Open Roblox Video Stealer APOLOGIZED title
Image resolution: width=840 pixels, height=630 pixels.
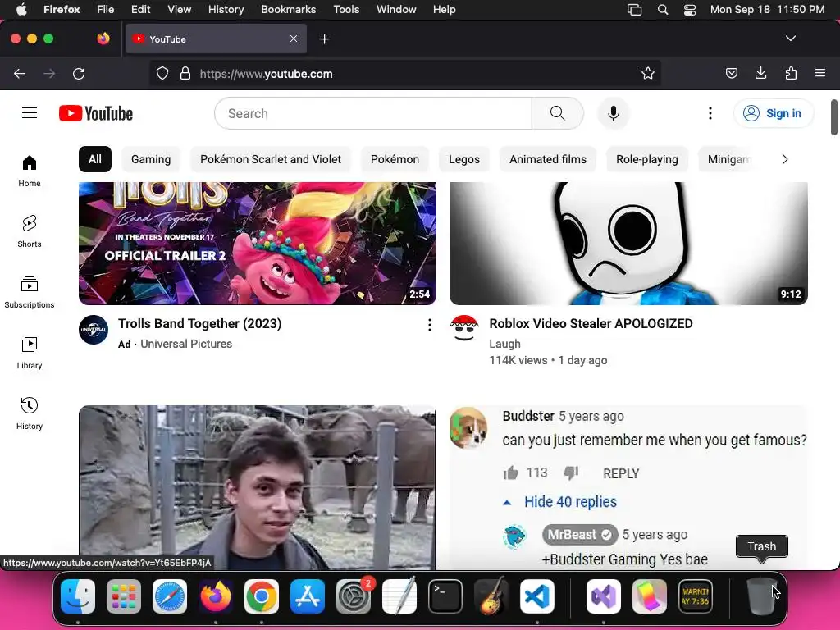[x=591, y=323]
